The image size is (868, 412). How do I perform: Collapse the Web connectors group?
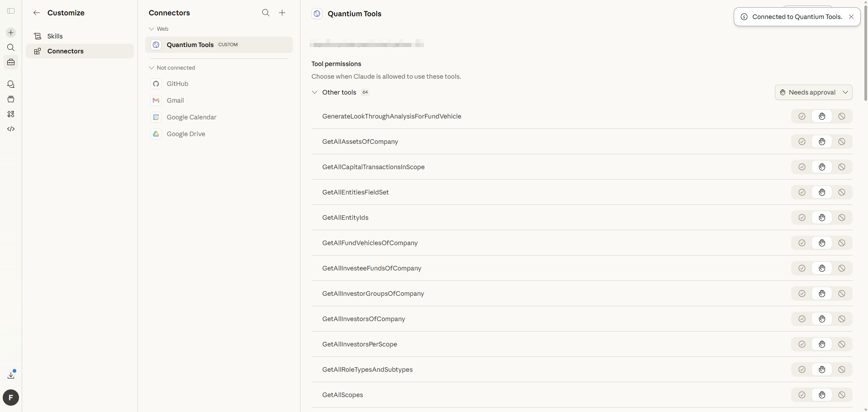159,29
